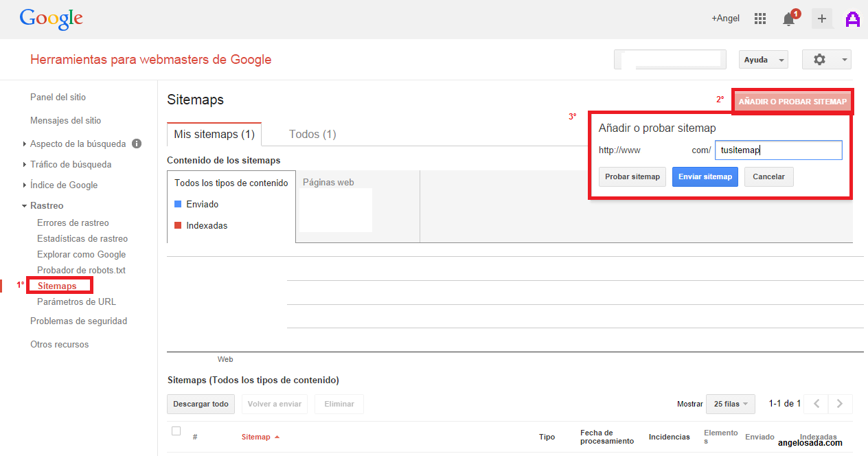Click AÑADIR O PROBAR SITEMAP button
Viewport: 868px width, 456px height.
click(x=792, y=101)
